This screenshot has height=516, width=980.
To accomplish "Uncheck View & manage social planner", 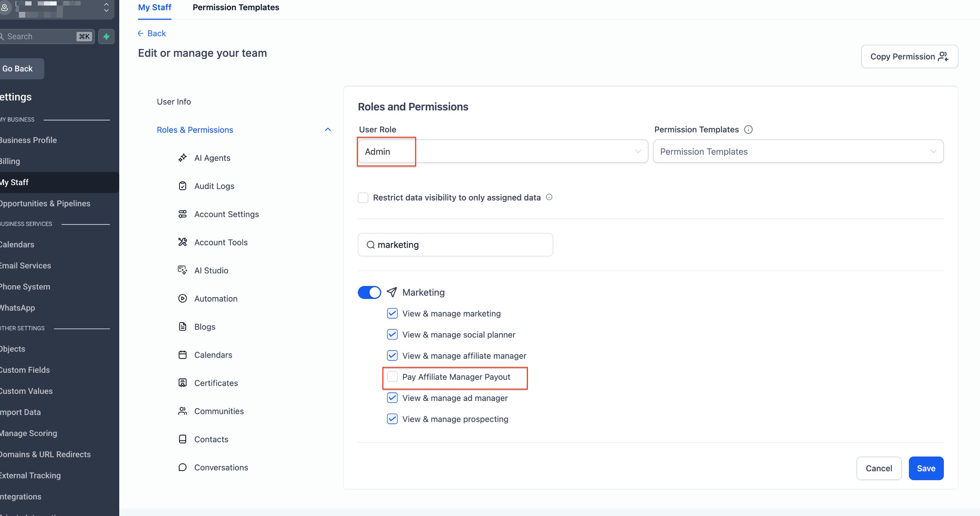I will click(392, 334).
